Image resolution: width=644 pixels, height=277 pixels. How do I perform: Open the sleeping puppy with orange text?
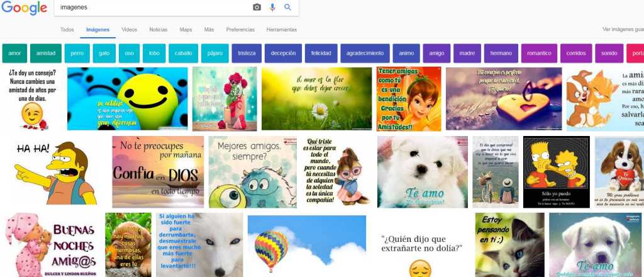[x=128, y=245]
